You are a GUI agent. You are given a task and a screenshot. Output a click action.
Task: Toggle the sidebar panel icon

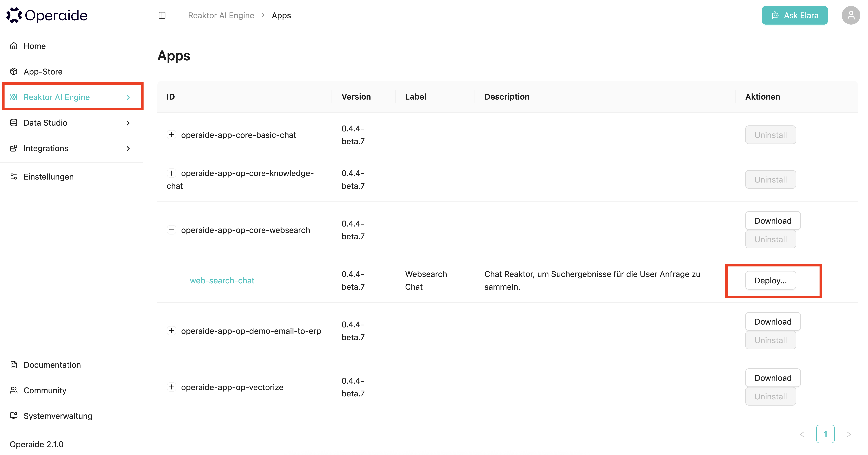[162, 15]
